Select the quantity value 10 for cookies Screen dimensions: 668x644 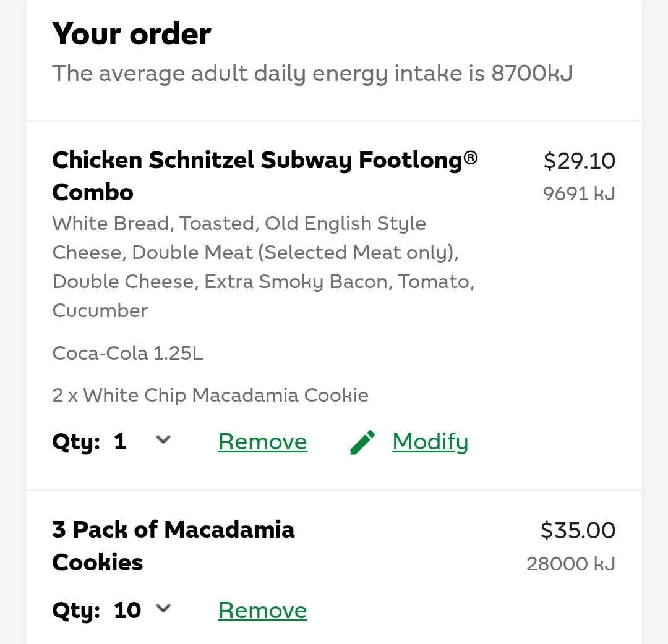tap(127, 611)
